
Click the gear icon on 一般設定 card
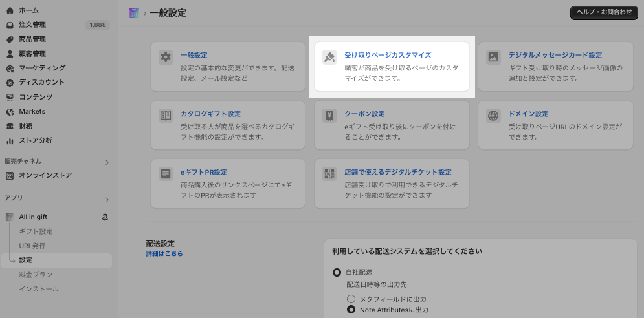[x=166, y=57]
